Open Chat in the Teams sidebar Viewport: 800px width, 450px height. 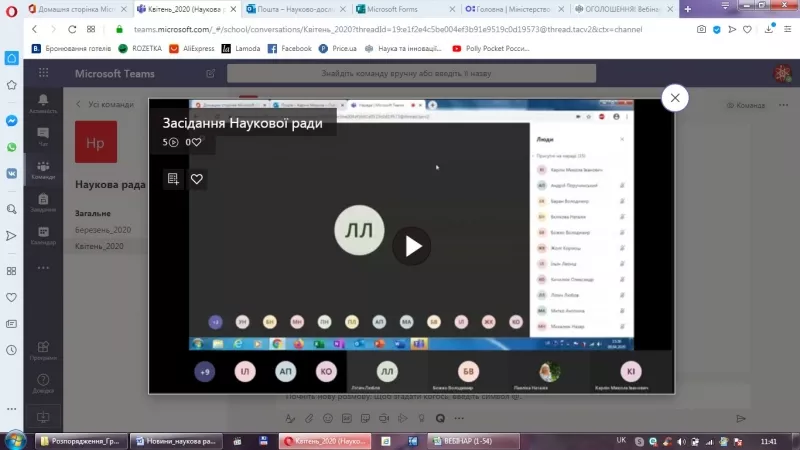[43, 138]
